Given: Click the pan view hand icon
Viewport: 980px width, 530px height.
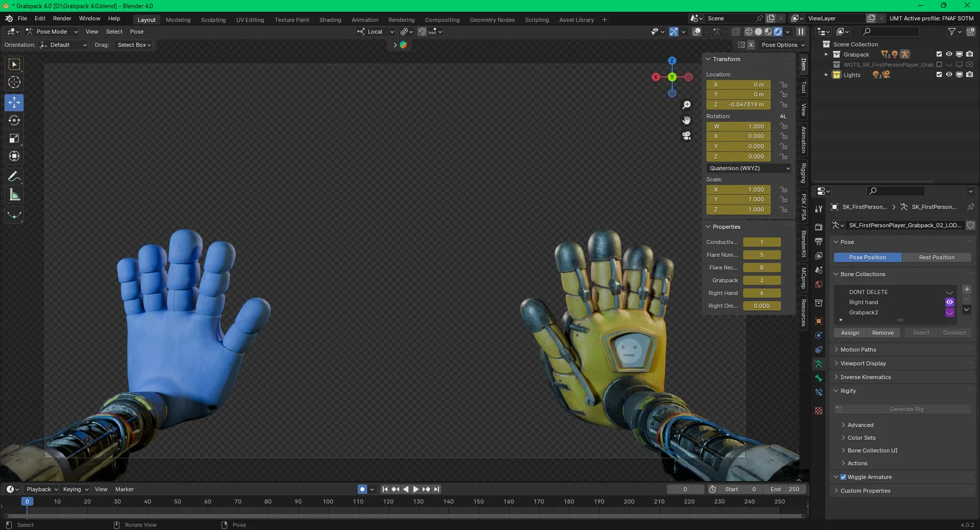Looking at the screenshot, I should tap(687, 120).
